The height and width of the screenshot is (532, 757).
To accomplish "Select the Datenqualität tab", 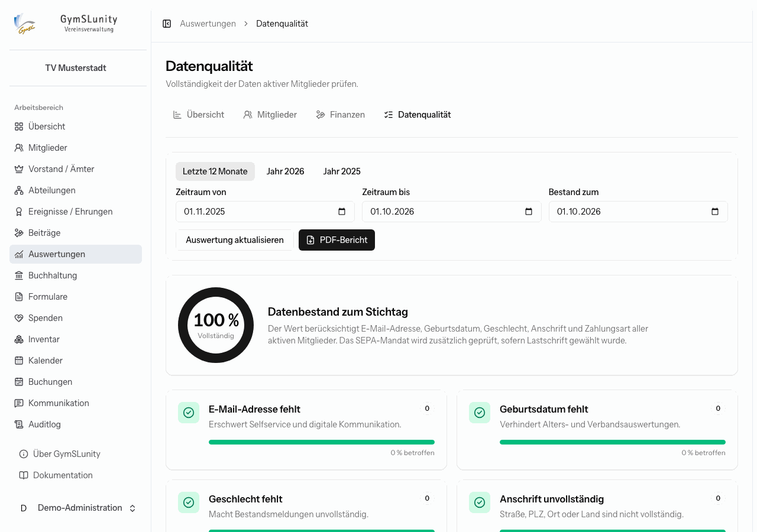I will (418, 115).
